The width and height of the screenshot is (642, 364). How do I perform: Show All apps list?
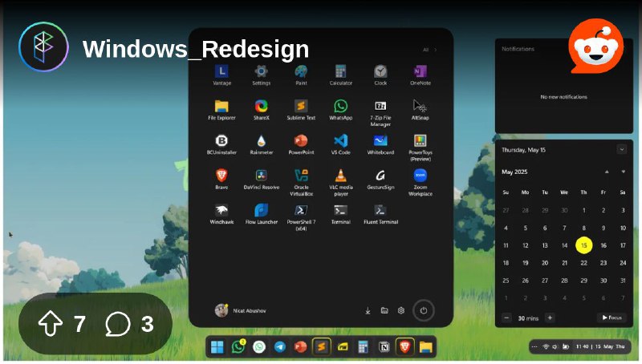[x=430, y=50]
